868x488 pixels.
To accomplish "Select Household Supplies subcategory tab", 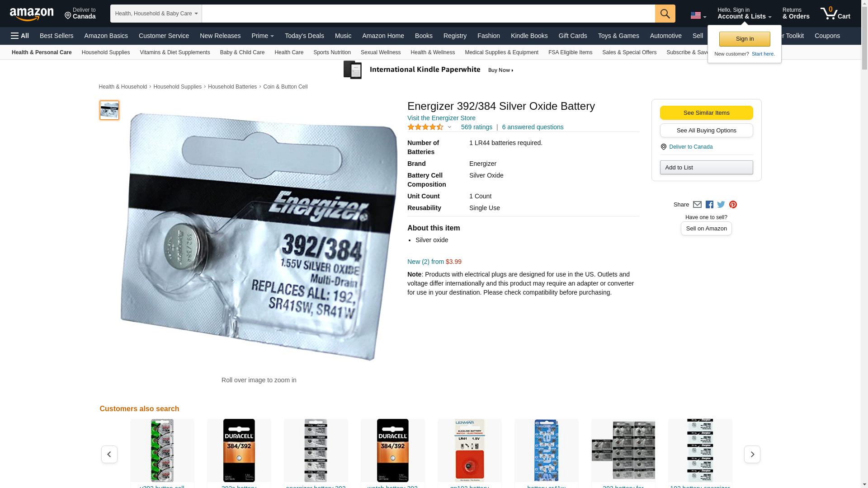I will click(106, 52).
